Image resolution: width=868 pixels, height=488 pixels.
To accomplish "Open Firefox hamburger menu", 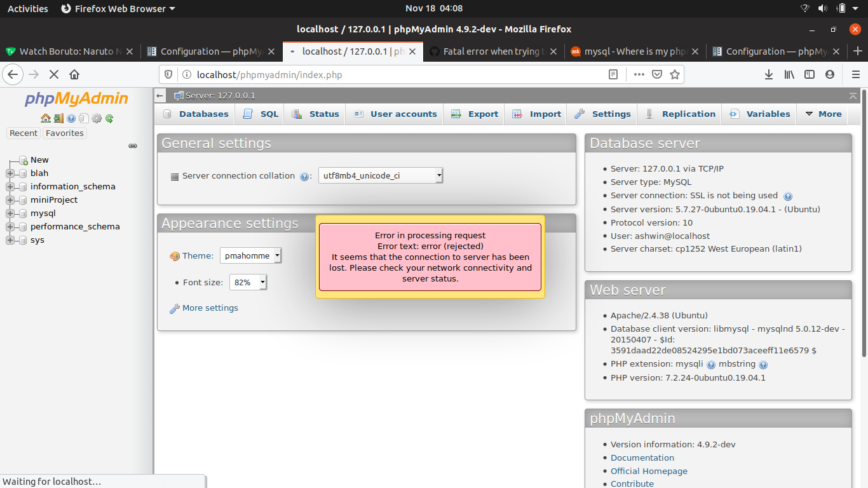I will 855,74.
